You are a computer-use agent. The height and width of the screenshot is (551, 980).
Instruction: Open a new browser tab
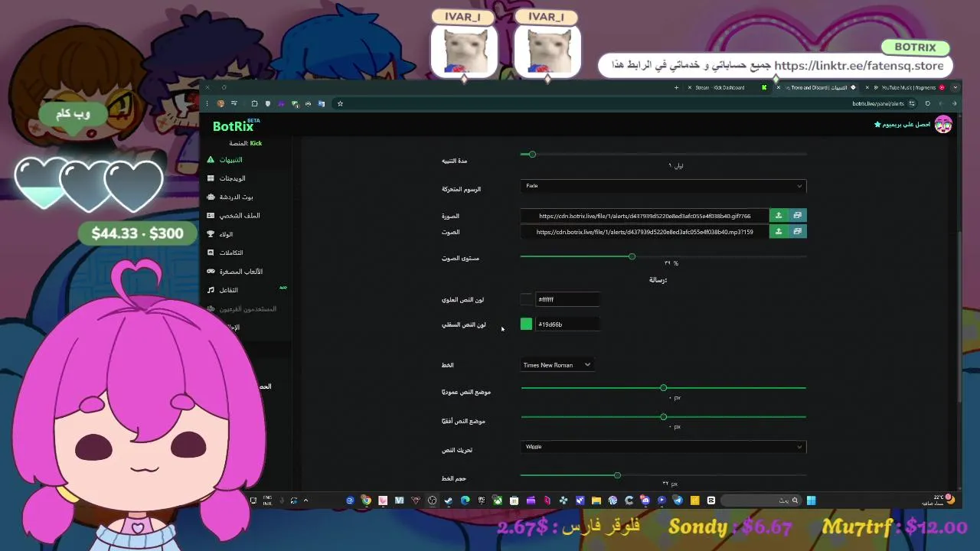pyautogui.click(x=676, y=87)
